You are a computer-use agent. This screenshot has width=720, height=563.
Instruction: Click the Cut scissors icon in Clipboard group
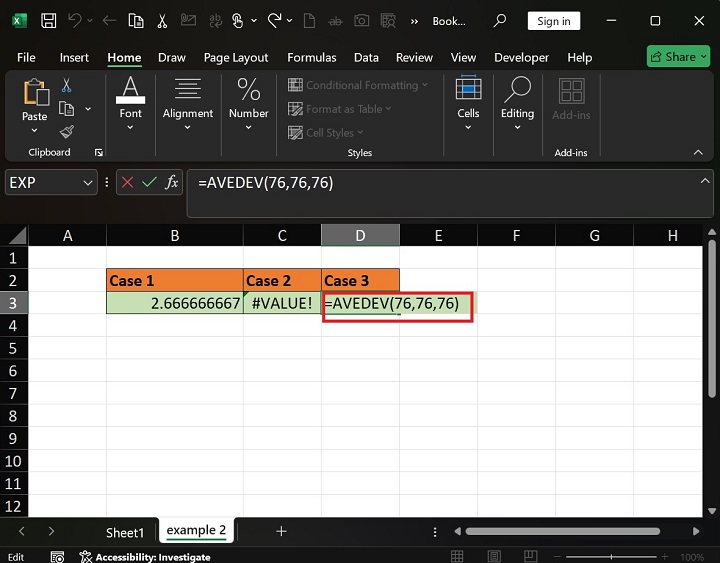point(67,86)
